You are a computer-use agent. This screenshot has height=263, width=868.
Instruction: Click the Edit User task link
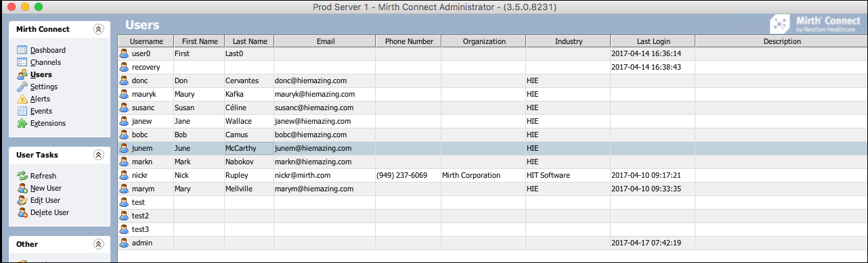(x=45, y=200)
